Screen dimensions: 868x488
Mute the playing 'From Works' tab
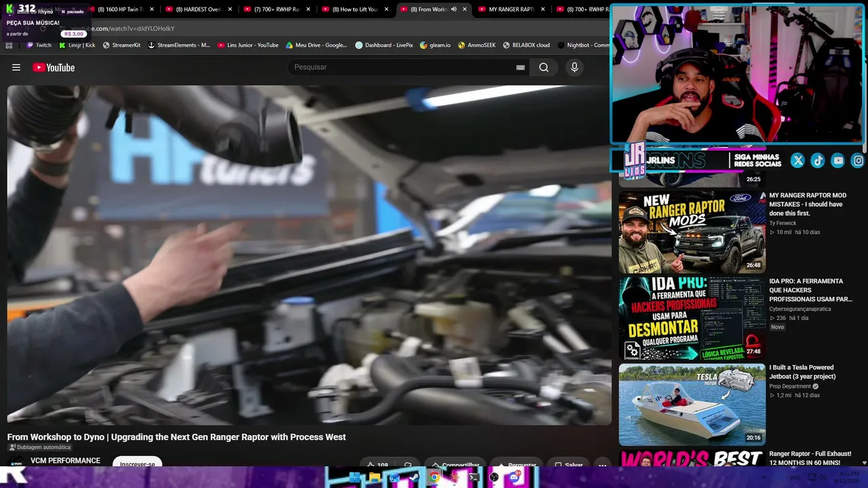tap(454, 9)
